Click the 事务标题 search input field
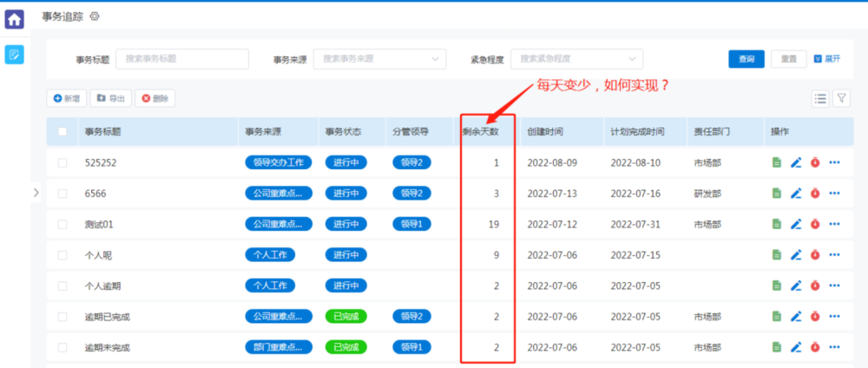Viewport: 868px width, 368px height. click(181, 59)
